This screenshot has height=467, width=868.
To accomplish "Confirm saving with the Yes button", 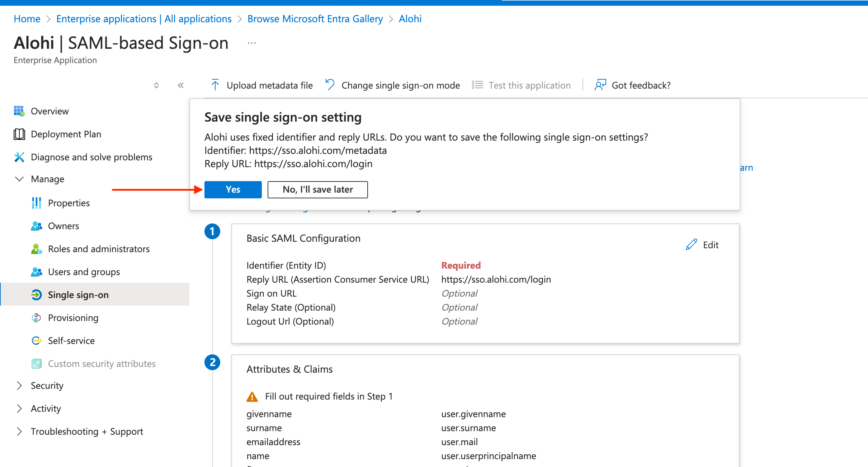I will pyautogui.click(x=233, y=189).
